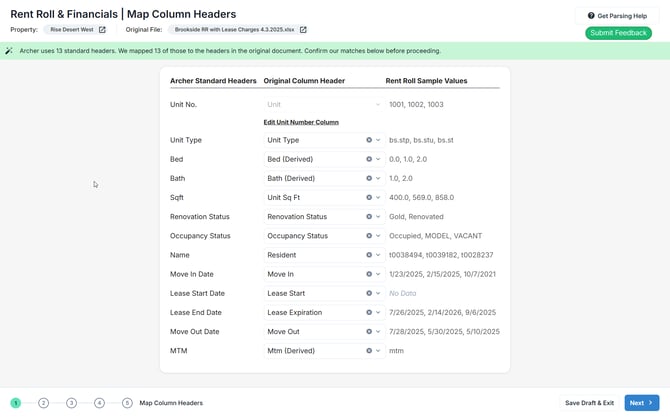Viewport: 670px width, 418px height.
Task: Click Save Draft & Exit
Action: coord(589,403)
